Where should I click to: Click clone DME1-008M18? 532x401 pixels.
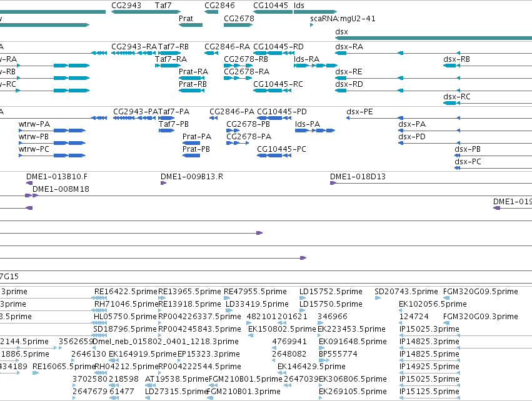(x=61, y=189)
